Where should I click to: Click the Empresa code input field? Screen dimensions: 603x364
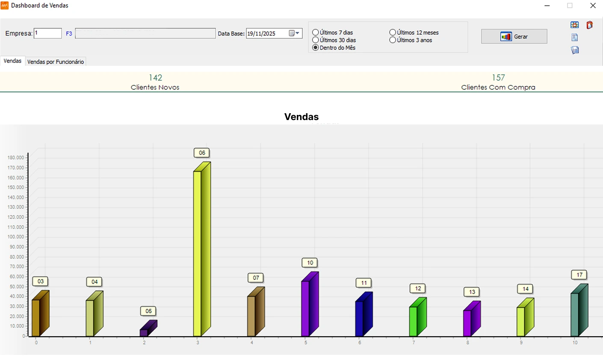point(47,33)
